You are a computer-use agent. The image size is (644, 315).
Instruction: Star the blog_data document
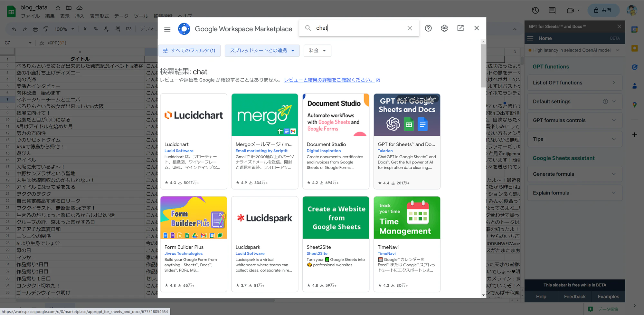coord(58,7)
